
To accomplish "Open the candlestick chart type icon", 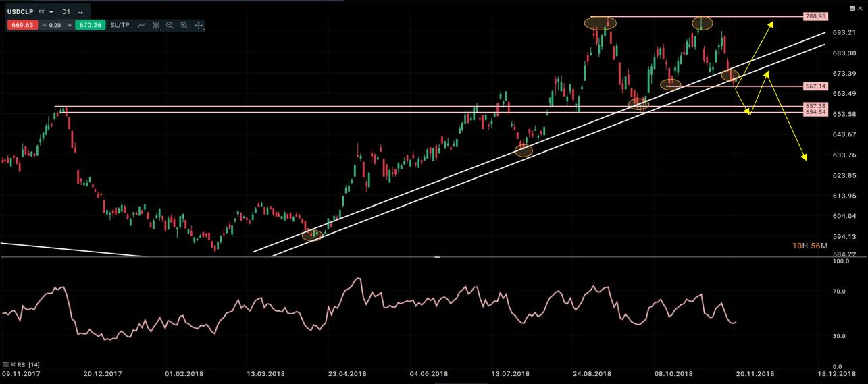I will pos(156,25).
